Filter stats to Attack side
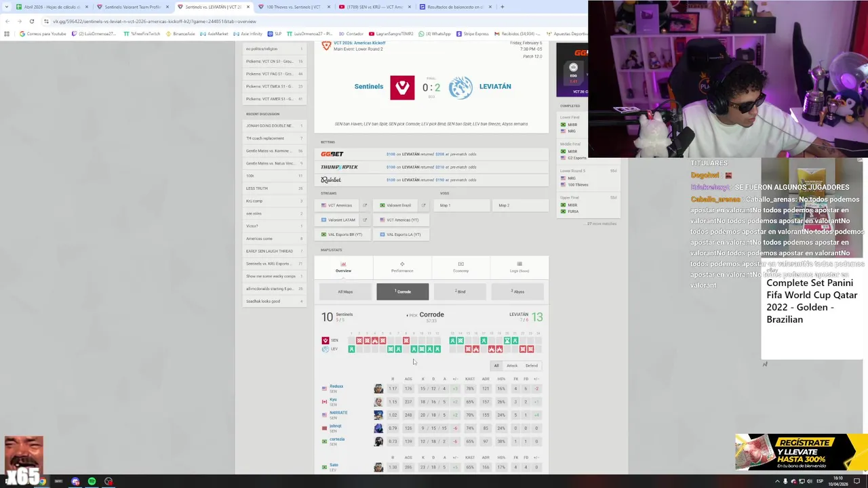868x488 pixels. (512, 365)
